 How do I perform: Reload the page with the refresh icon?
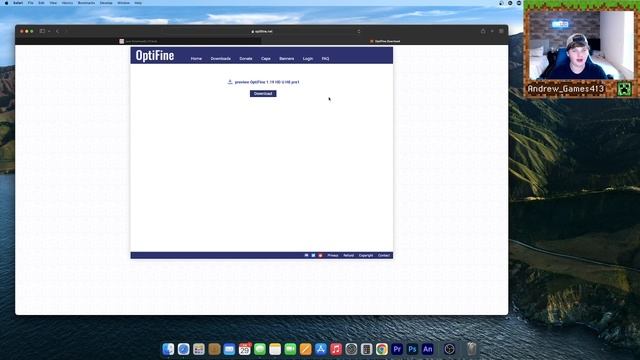tap(358, 31)
